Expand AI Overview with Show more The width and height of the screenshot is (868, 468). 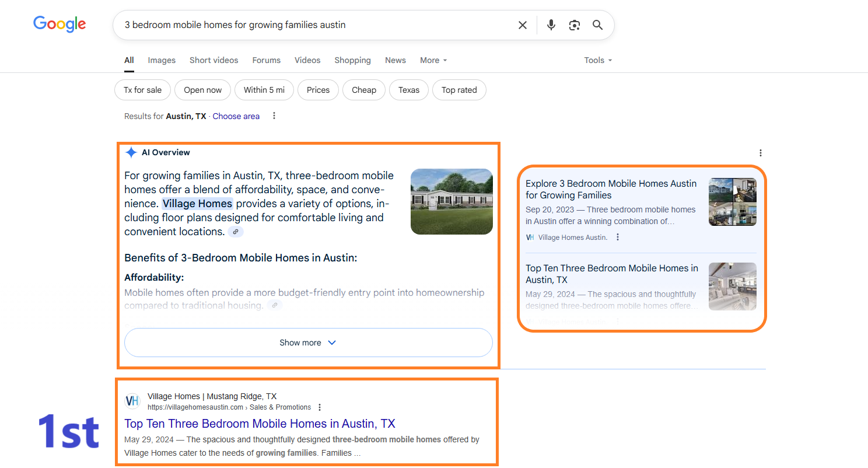pos(309,343)
